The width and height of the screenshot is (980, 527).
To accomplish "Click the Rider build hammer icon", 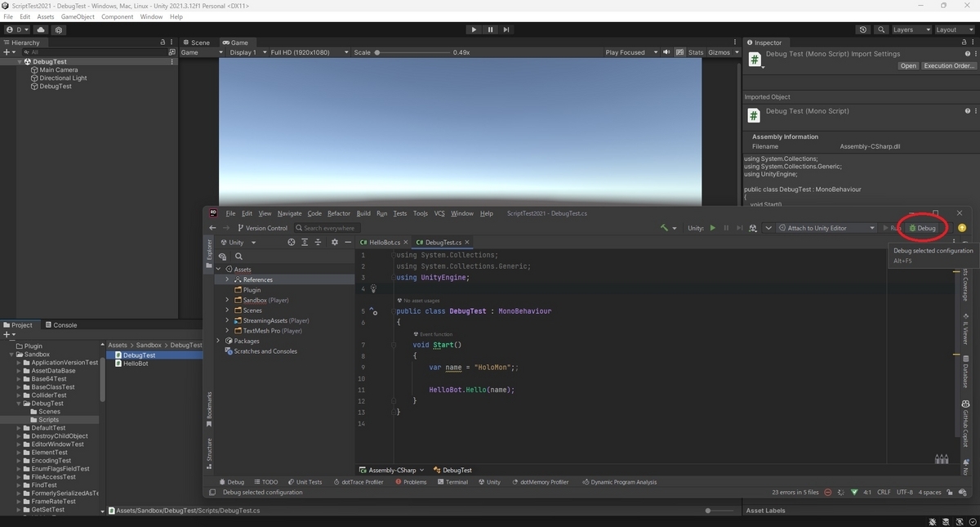I will [x=665, y=228].
